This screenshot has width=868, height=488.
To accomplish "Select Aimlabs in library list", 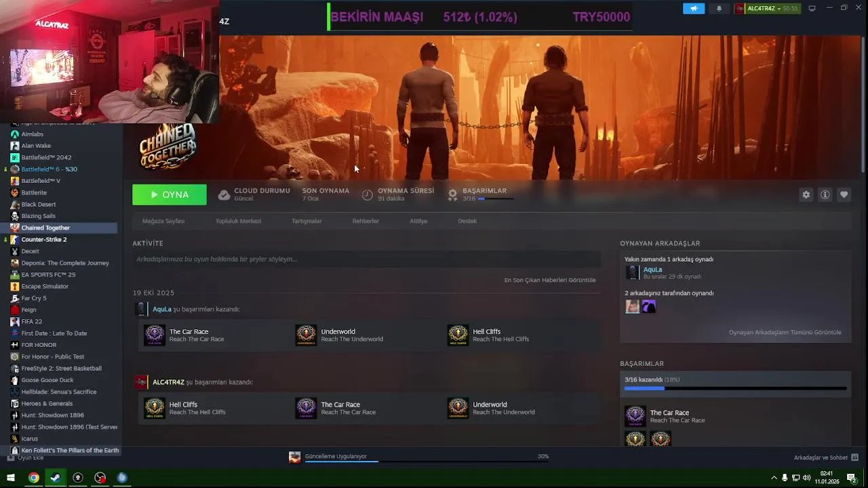I will (x=32, y=134).
